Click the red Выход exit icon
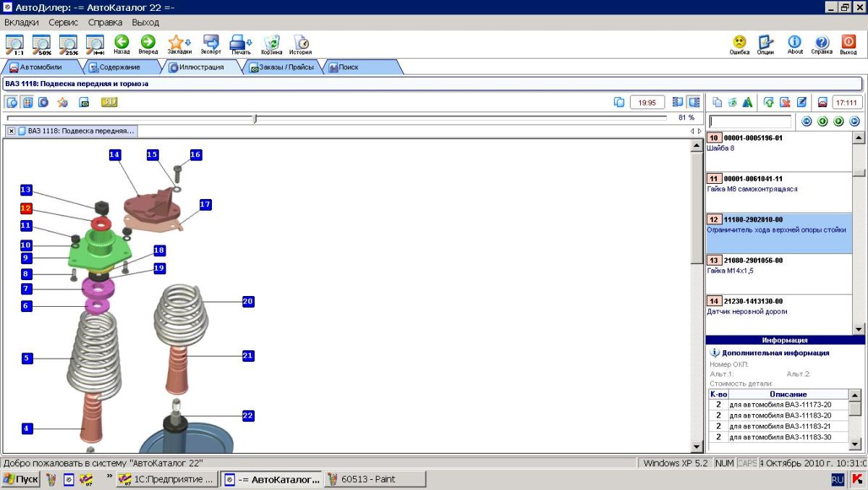This screenshot has width=868, height=490. click(848, 45)
